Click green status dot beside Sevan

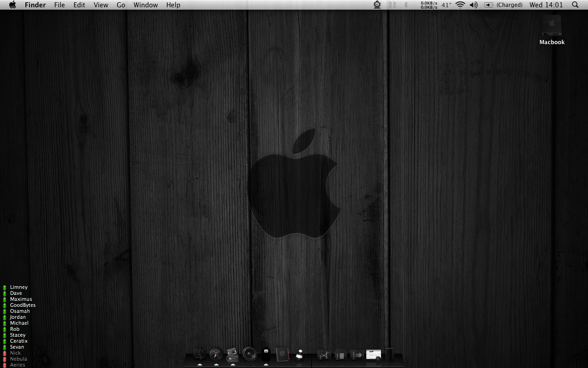[x=5, y=347]
